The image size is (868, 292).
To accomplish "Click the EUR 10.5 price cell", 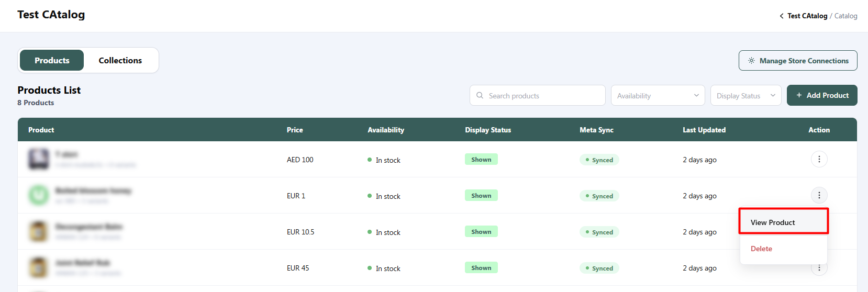I will coord(301,232).
